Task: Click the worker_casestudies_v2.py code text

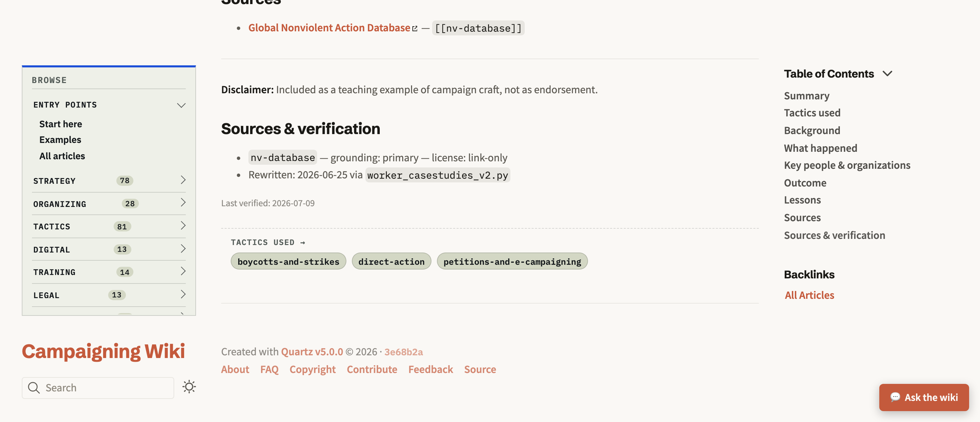Action: (x=438, y=175)
